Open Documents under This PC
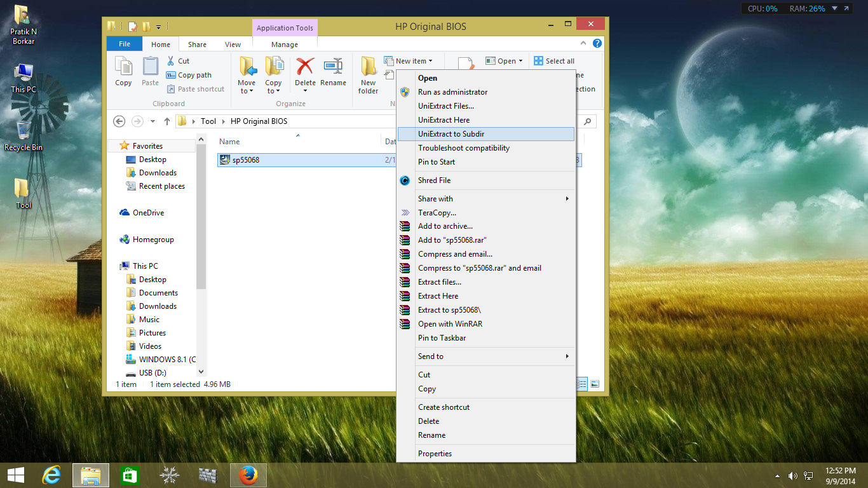 pyautogui.click(x=152, y=293)
